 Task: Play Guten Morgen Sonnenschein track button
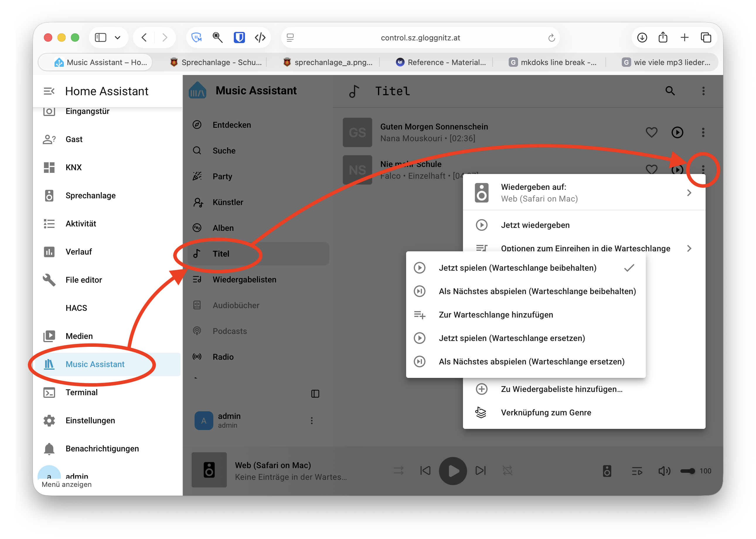pos(677,132)
